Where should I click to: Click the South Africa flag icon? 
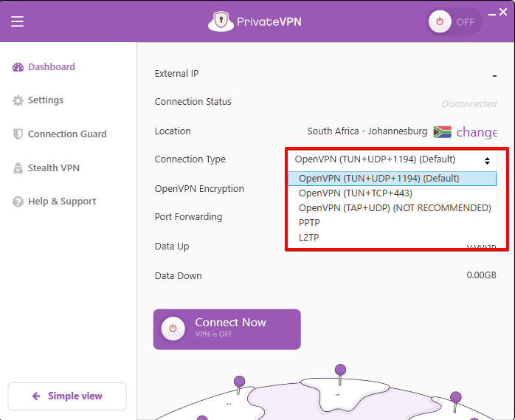pyautogui.click(x=442, y=132)
